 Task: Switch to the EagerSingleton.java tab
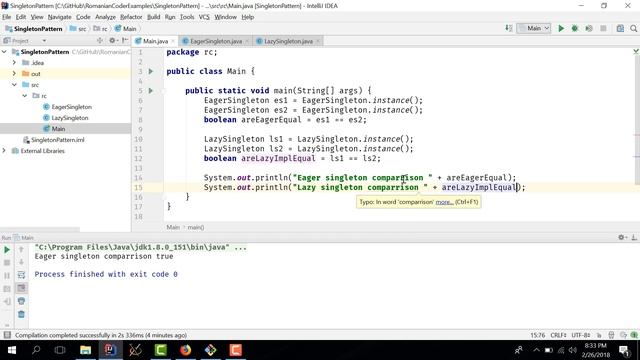pos(216,41)
